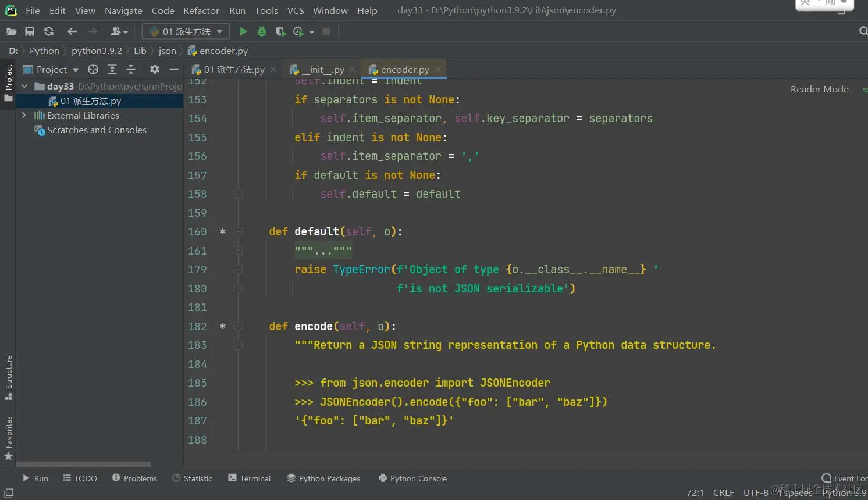Open the File menu
Screen dimensions: 868x500
click(33, 10)
